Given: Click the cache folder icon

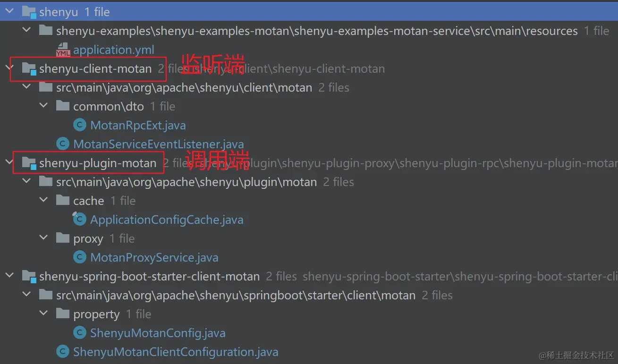Looking at the screenshot, I should (62, 201).
